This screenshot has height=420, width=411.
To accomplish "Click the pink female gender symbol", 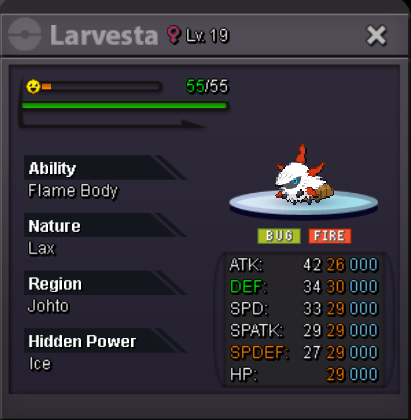I will pyautogui.click(x=173, y=34).
